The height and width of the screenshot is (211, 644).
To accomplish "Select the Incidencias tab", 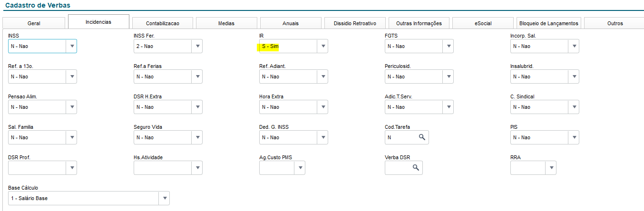I will 98,22.
